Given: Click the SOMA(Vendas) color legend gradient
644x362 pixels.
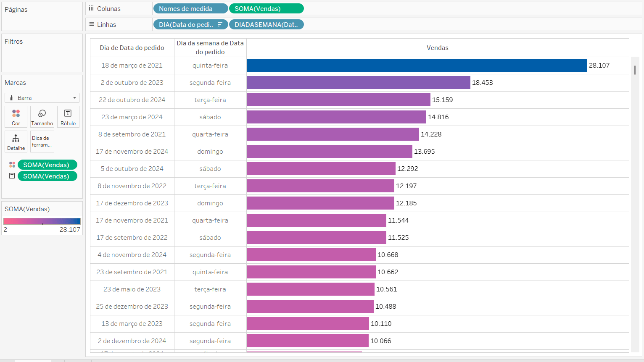Looking at the screenshot, I should point(42,221).
